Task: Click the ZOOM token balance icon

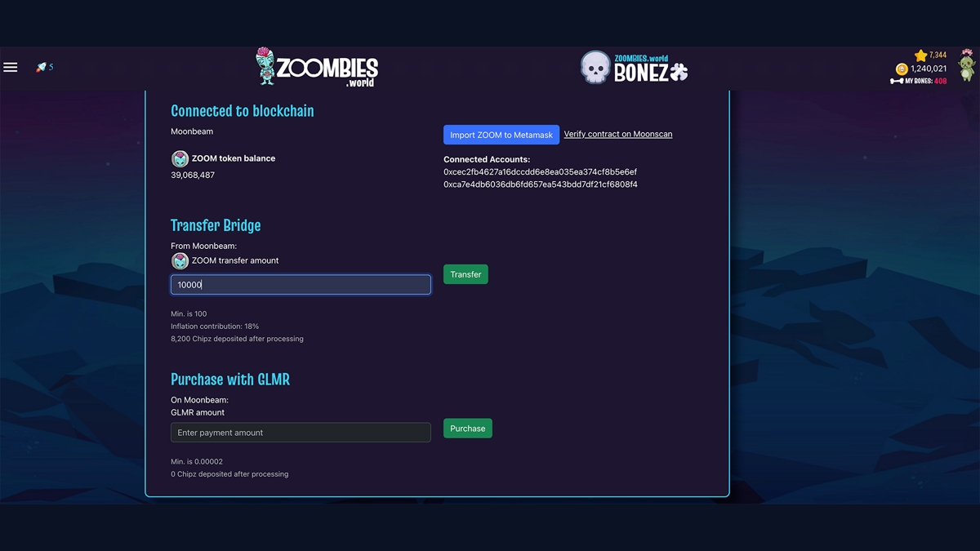Action: pos(180,158)
